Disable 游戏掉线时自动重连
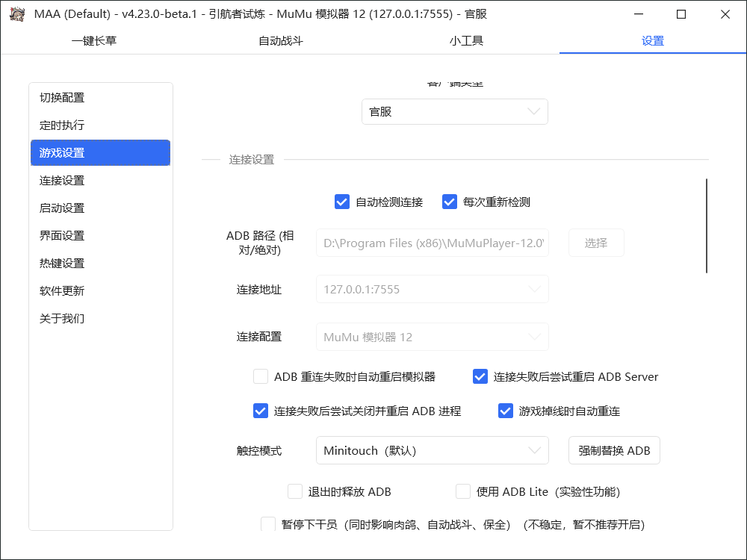 tap(506, 411)
